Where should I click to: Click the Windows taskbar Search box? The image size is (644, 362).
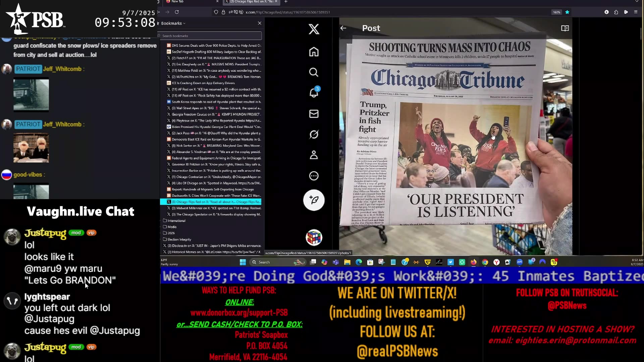click(277, 262)
